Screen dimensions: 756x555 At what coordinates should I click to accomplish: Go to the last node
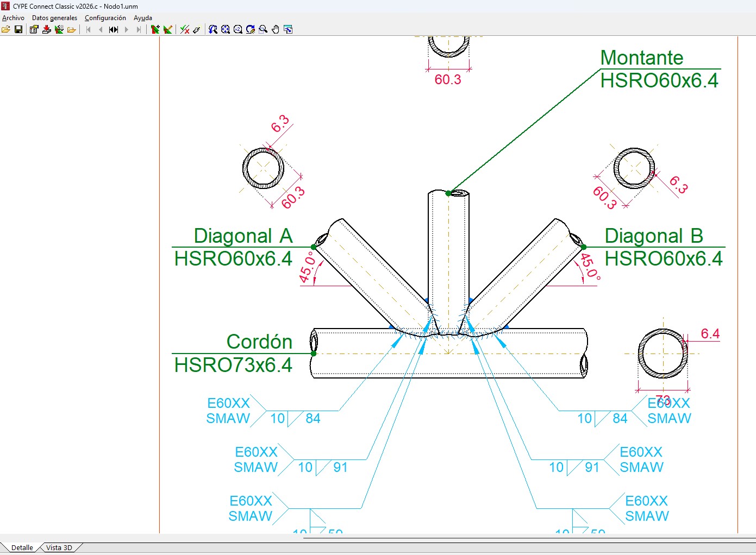coord(139,29)
